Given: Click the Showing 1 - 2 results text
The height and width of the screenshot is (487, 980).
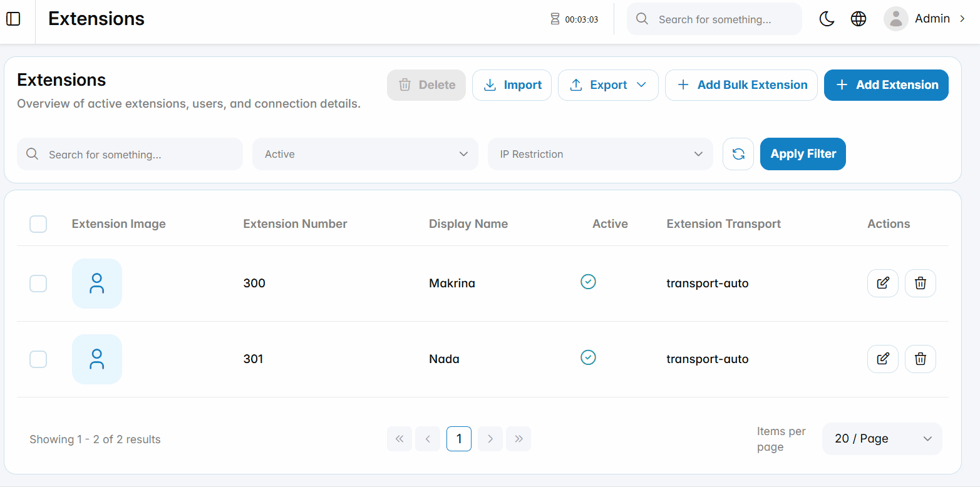Looking at the screenshot, I should (95, 439).
